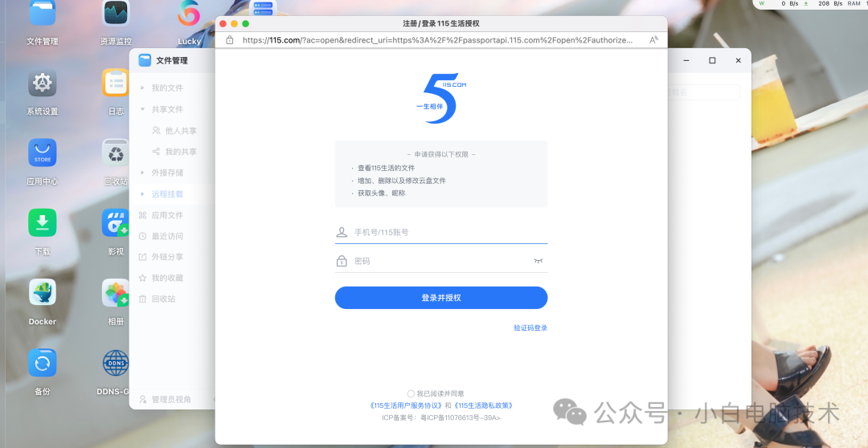Open 应用中心 store icon

coord(43,153)
